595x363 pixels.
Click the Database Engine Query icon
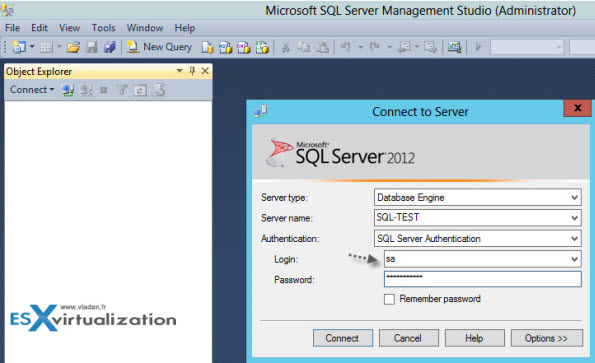(x=207, y=47)
